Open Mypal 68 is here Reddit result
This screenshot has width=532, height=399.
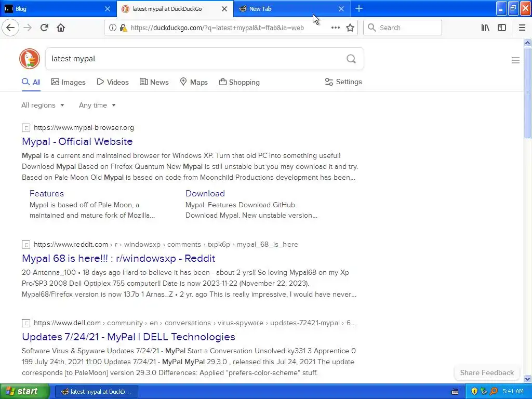118,259
